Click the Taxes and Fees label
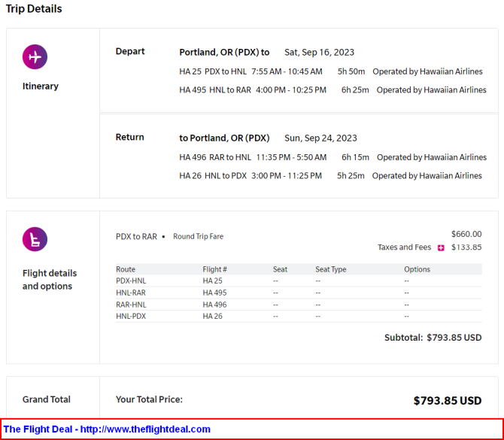 pyautogui.click(x=405, y=247)
